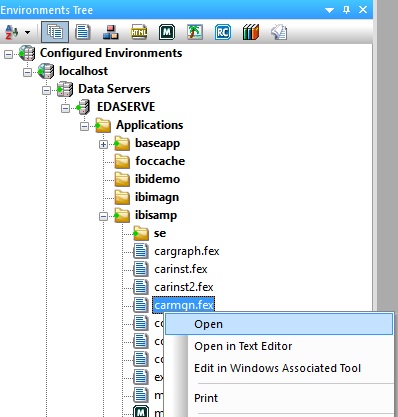Open the sort A-Z dropdown icon
Viewport: 398px width, 417px height.
click(x=12, y=32)
